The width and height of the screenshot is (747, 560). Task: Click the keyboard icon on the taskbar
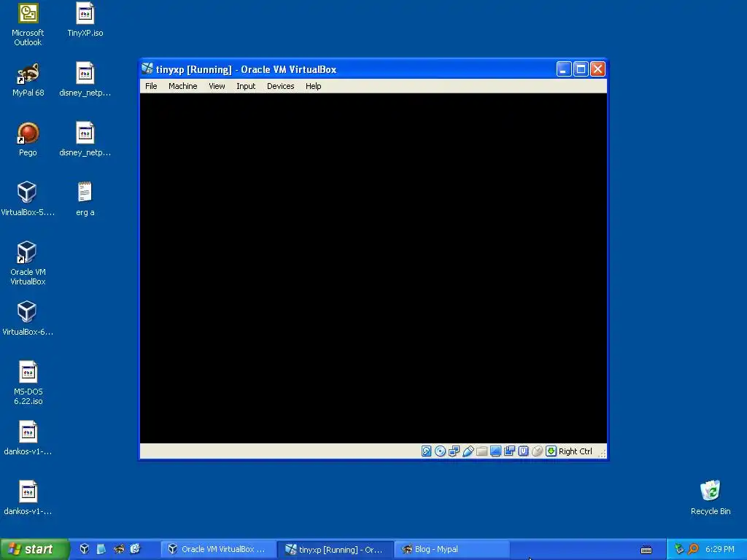(x=646, y=550)
